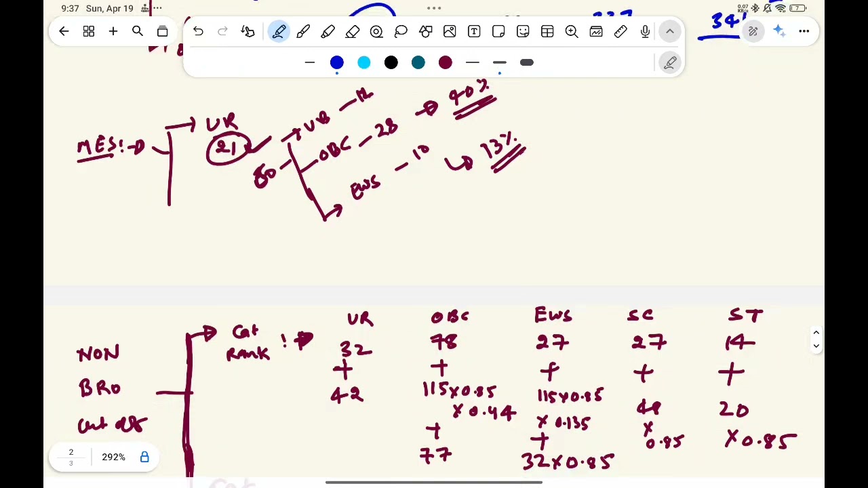Image resolution: width=868 pixels, height=488 pixels.
Task: Open the layers stack icon
Action: coord(162,31)
